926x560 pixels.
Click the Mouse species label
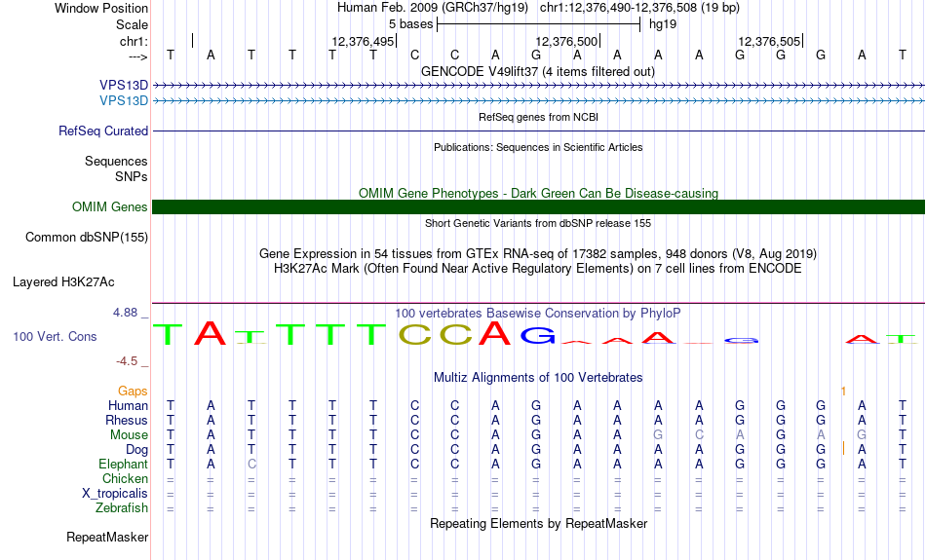(x=129, y=435)
